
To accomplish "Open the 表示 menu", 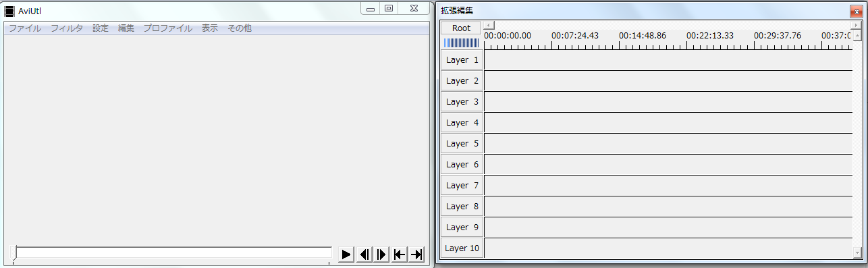I will tap(210, 28).
